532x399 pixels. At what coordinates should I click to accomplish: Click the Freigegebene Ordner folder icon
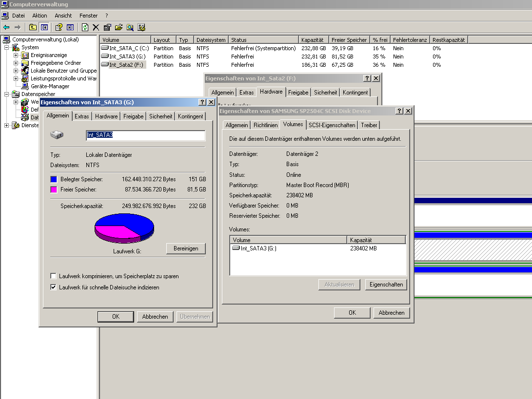(25, 63)
